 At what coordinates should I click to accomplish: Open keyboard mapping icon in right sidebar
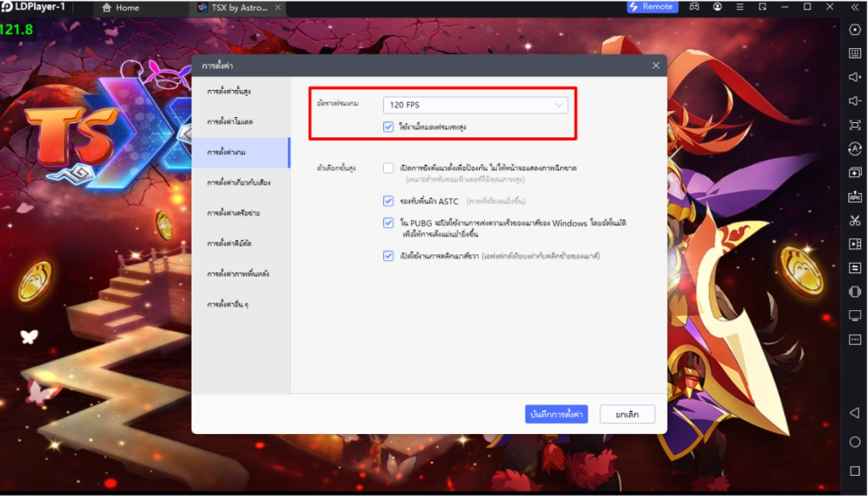click(x=854, y=53)
